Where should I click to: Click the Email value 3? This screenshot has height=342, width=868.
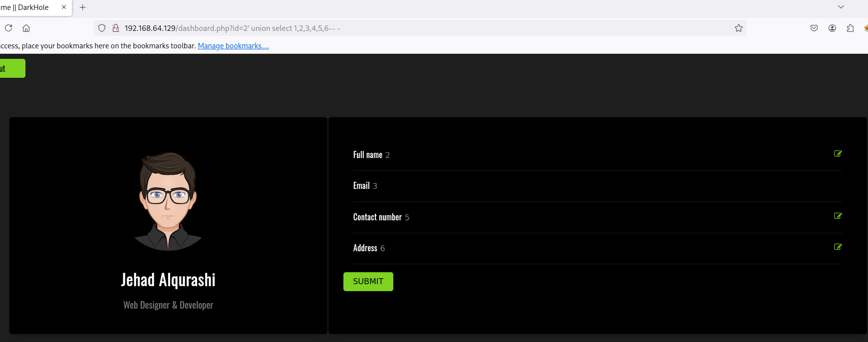(x=375, y=186)
